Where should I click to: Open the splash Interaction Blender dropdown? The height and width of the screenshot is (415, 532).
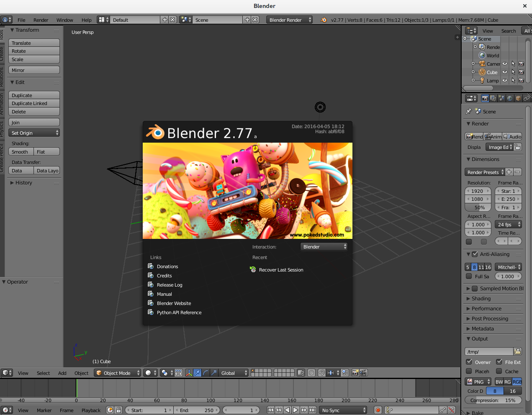pyautogui.click(x=324, y=247)
